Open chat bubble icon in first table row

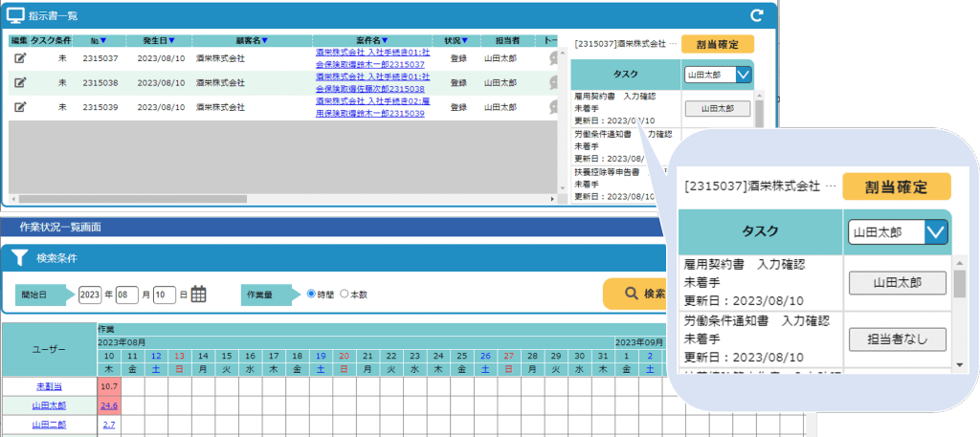pos(553,58)
